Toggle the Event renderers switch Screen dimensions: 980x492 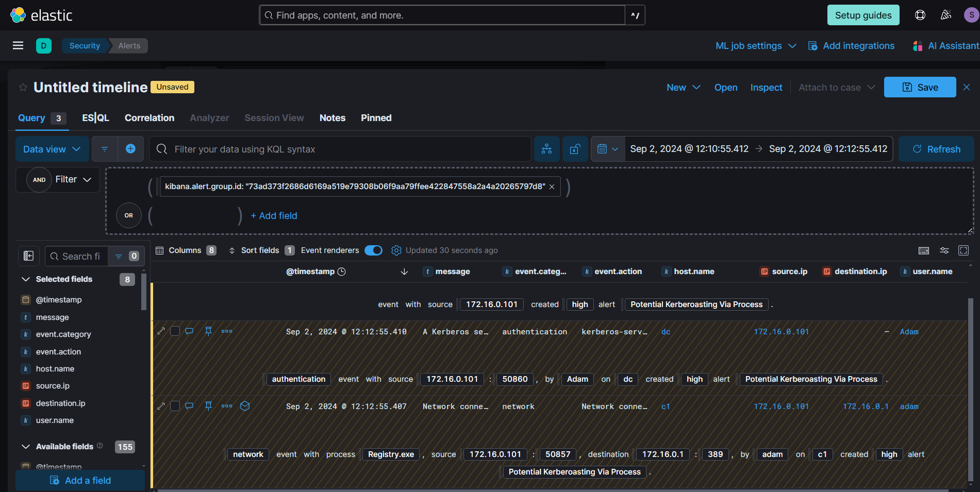coord(373,250)
